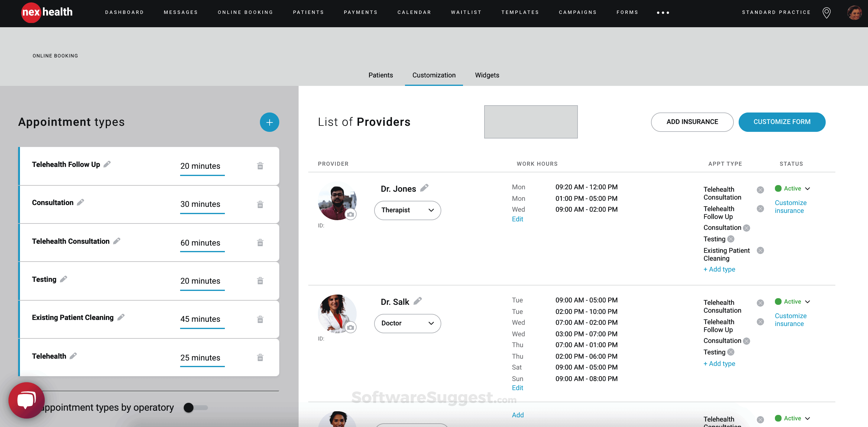The height and width of the screenshot is (427, 868).
Task: Select the Customization tab
Action: coord(434,75)
